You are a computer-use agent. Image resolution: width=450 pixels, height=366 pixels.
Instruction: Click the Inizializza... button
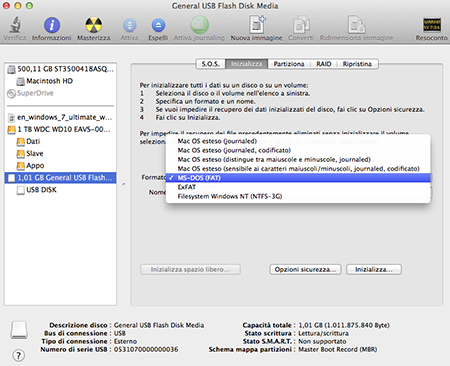pyautogui.click(x=374, y=269)
